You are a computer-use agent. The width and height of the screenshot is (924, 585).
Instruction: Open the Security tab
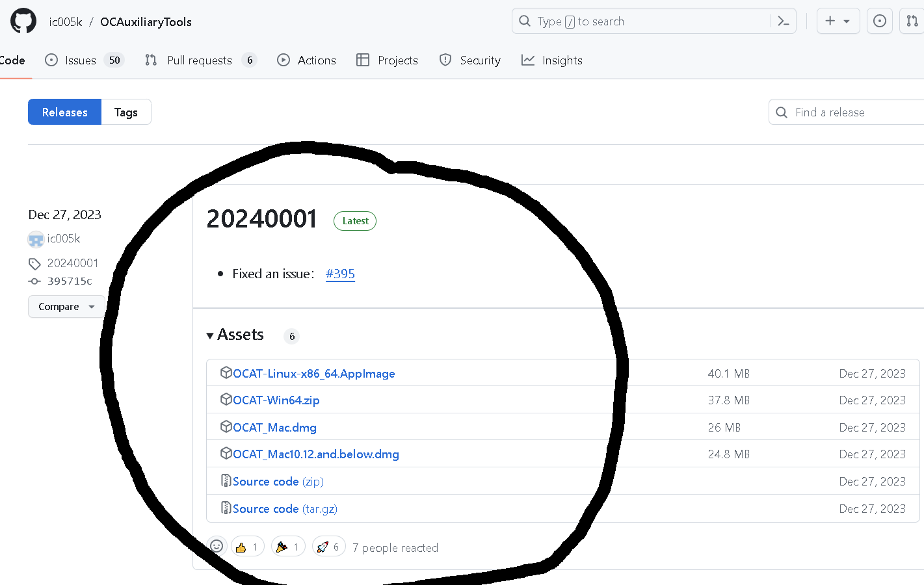470,60
